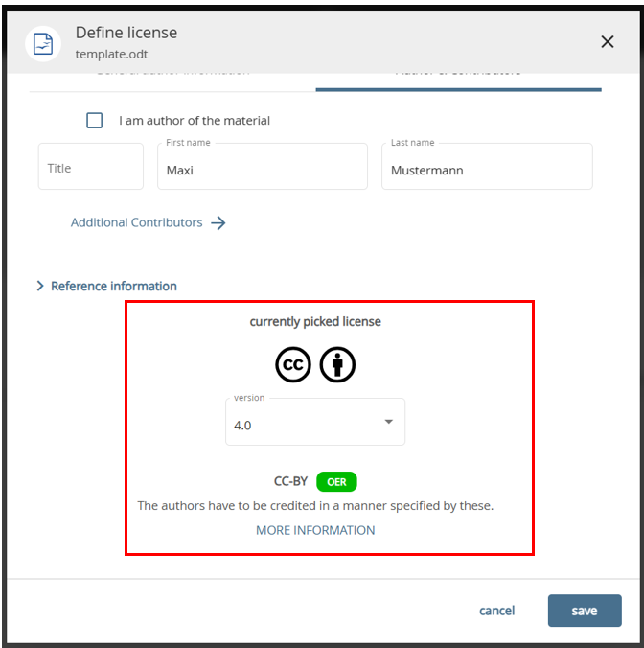The width and height of the screenshot is (644, 648).
Task: Click the CC-BY license name label
Action: tap(290, 481)
